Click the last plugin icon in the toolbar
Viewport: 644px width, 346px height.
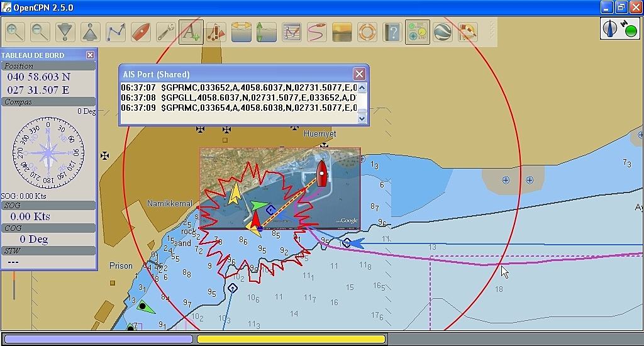468,32
